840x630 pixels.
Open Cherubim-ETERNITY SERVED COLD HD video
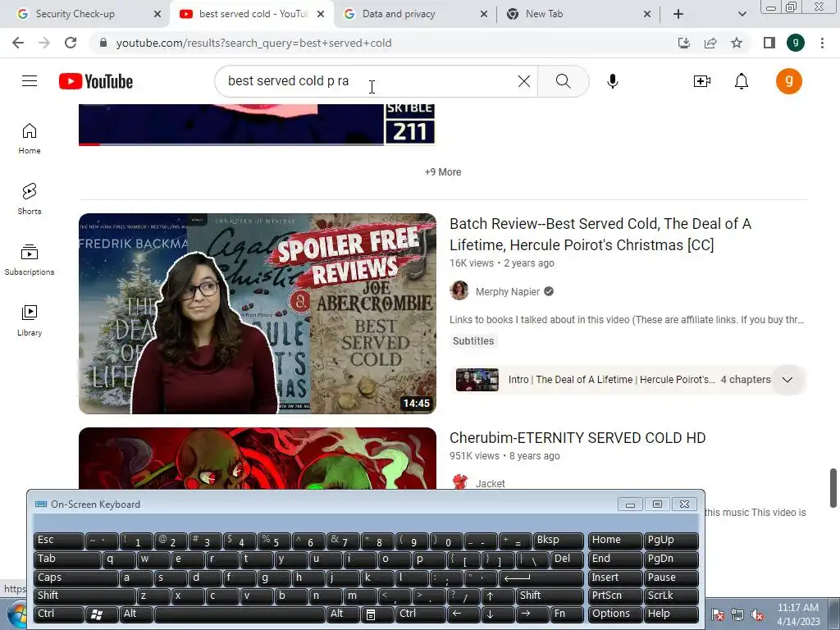point(577,438)
